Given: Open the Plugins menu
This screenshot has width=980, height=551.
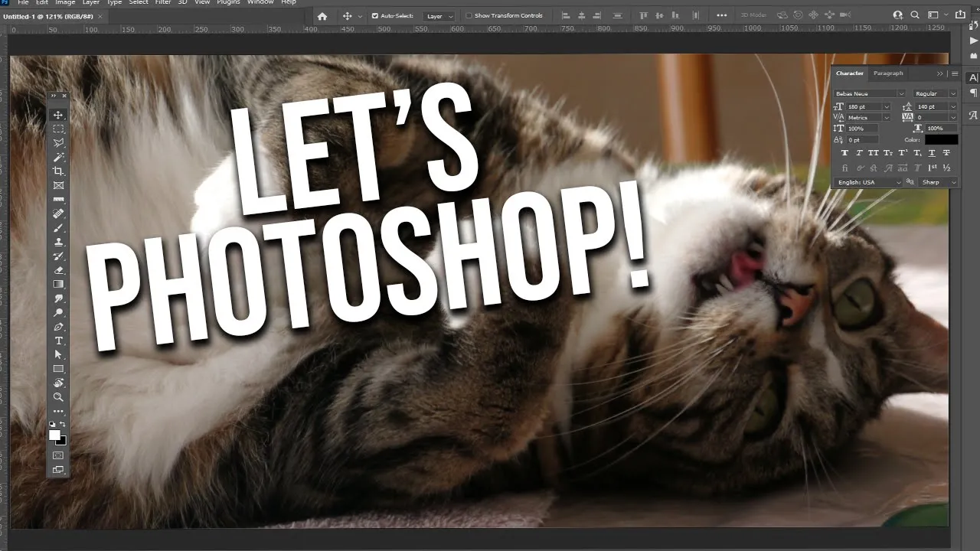Looking at the screenshot, I should (228, 3).
